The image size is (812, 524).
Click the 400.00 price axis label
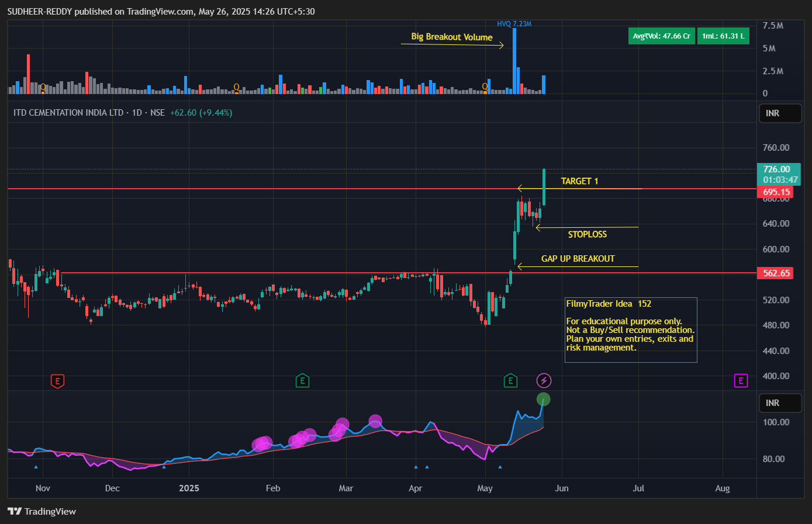[x=776, y=376]
